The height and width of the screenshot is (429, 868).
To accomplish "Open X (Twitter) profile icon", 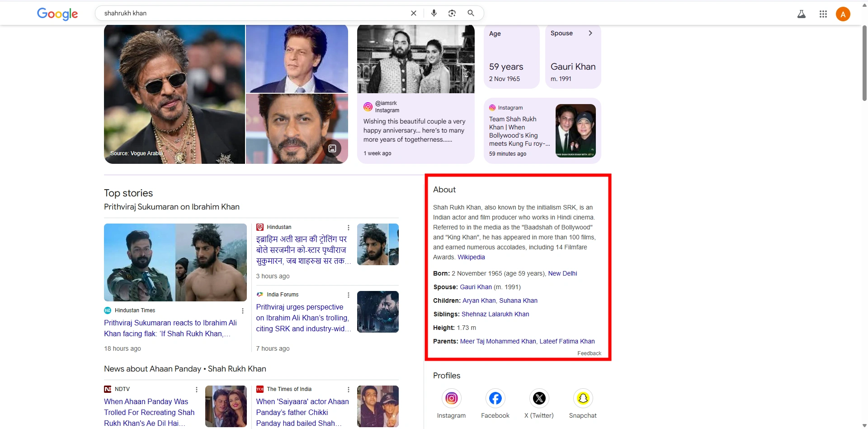I will point(539,398).
